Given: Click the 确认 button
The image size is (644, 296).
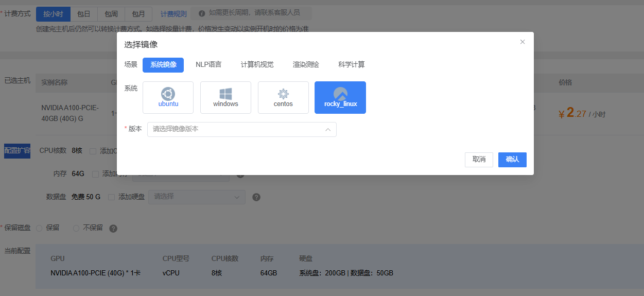Looking at the screenshot, I should click(512, 160).
